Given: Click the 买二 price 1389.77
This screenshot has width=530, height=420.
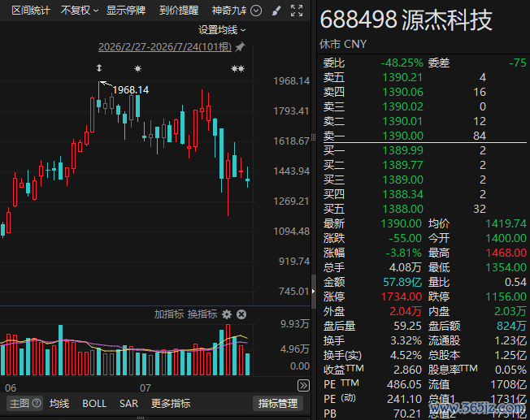Looking at the screenshot, I should pos(402,165).
